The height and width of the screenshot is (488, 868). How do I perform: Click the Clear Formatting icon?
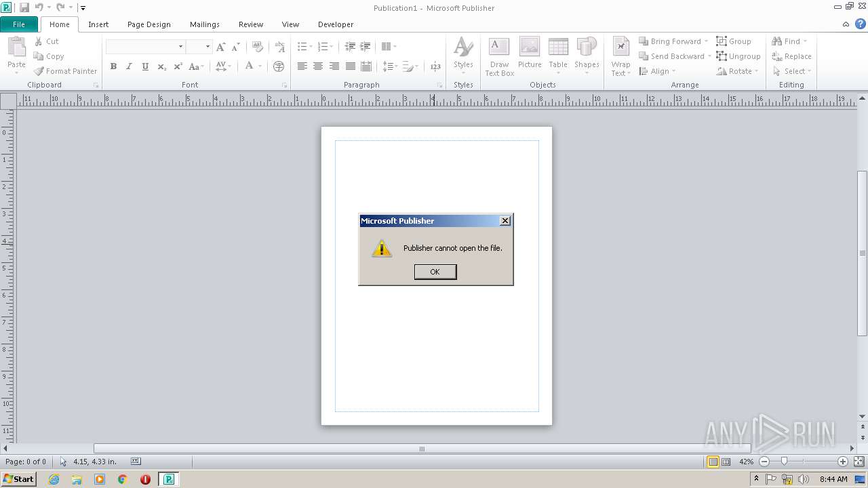click(x=258, y=47)
